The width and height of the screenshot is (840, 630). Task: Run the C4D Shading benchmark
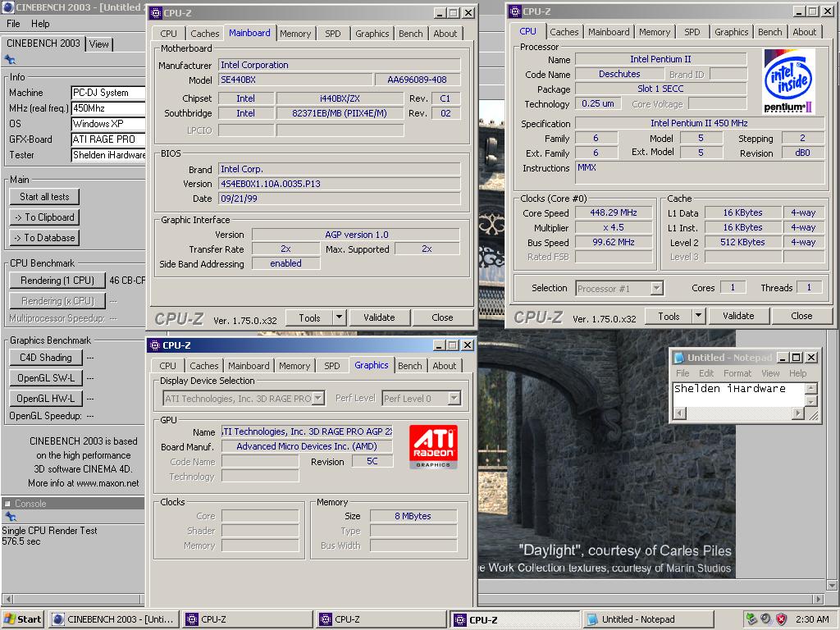46,358
